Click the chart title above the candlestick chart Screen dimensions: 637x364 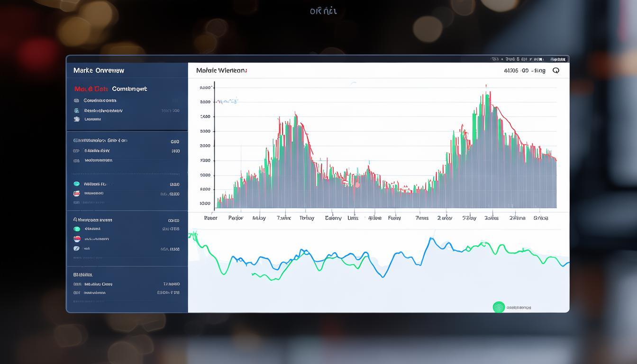pos(221,71)
